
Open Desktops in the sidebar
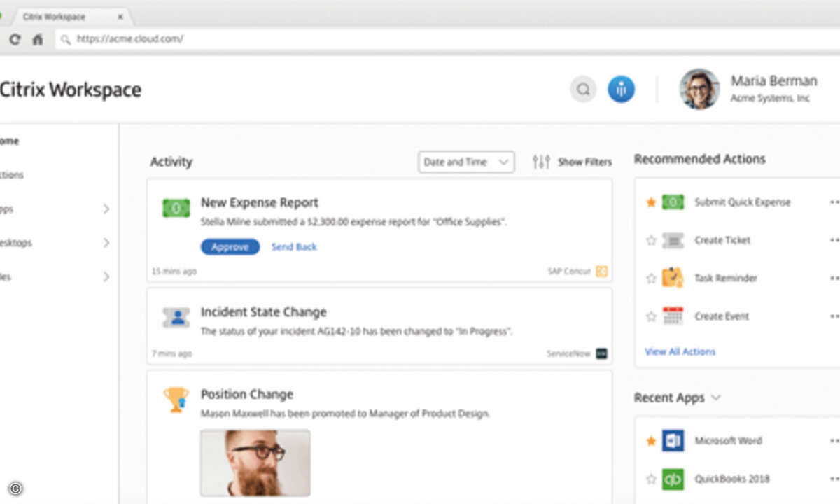click(16, 243)
